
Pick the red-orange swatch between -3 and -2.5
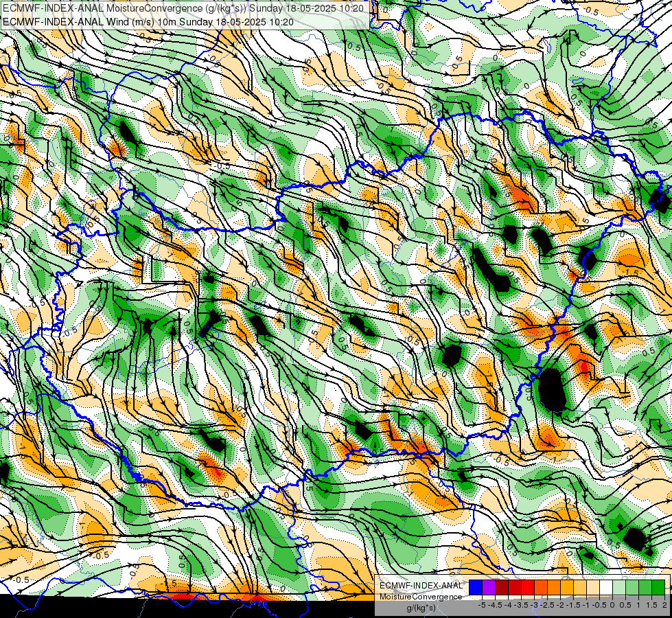click(x=541, y=588)
